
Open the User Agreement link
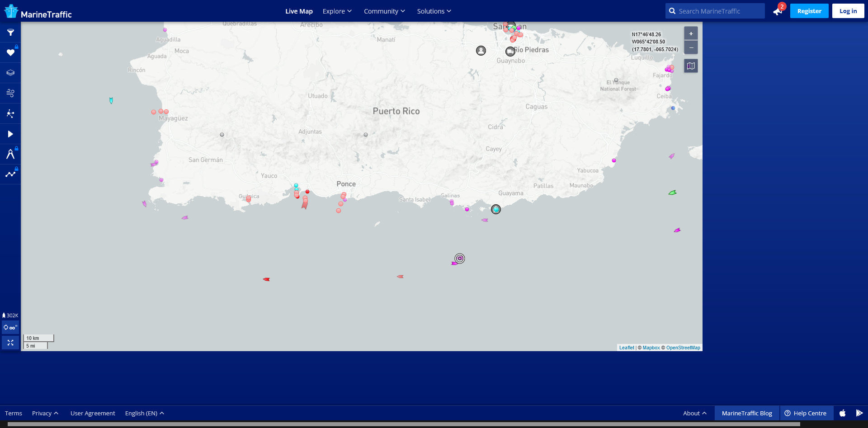pyautogui.click(x=93, y=413)
